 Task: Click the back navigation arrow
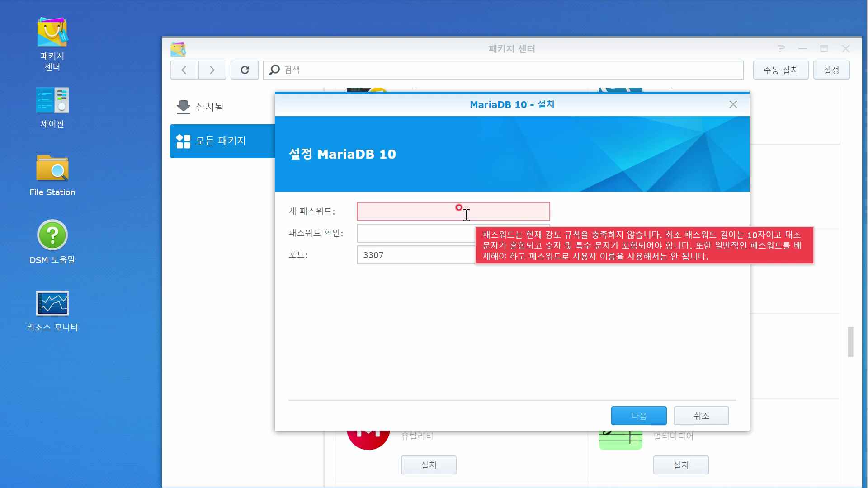[184, 70]
